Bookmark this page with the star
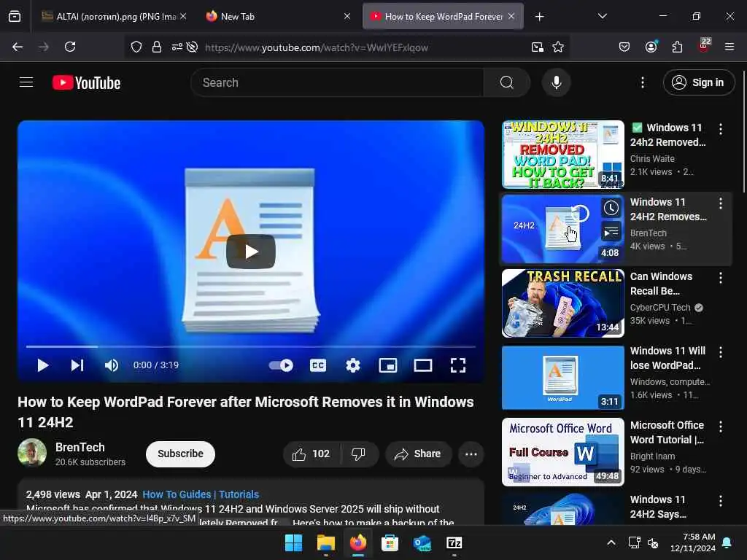 (558, 47)
